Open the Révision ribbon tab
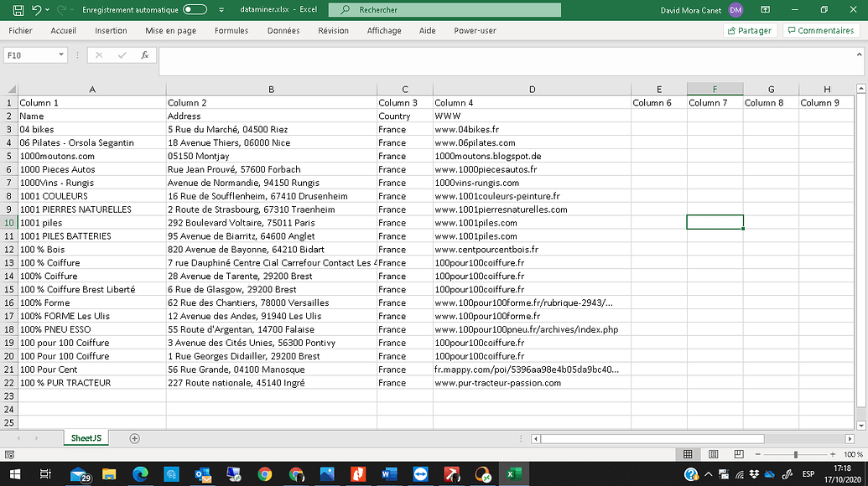 point(333,30)
